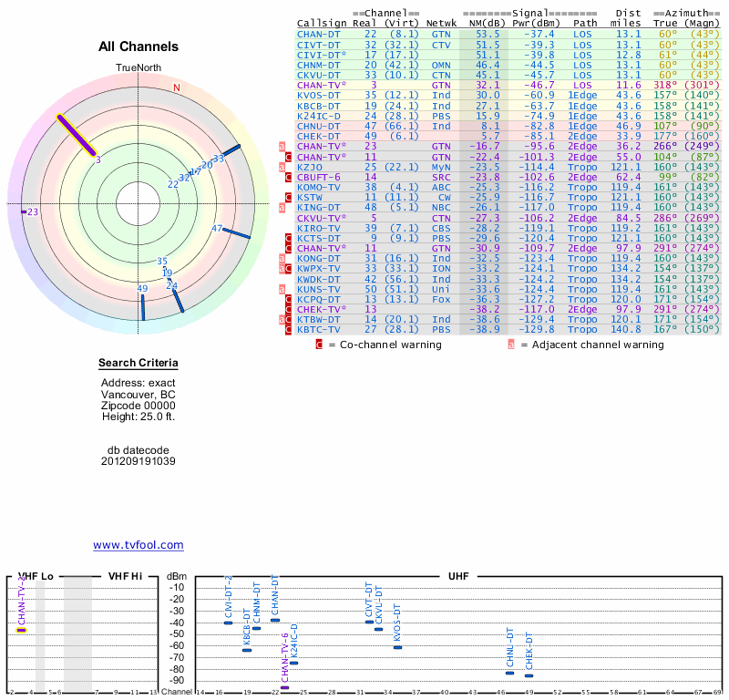Screen dimensions: 729x700
Task: Select the CHAN-TV-2 marker in VHF Lo spectrum
Action: point(22,630)
